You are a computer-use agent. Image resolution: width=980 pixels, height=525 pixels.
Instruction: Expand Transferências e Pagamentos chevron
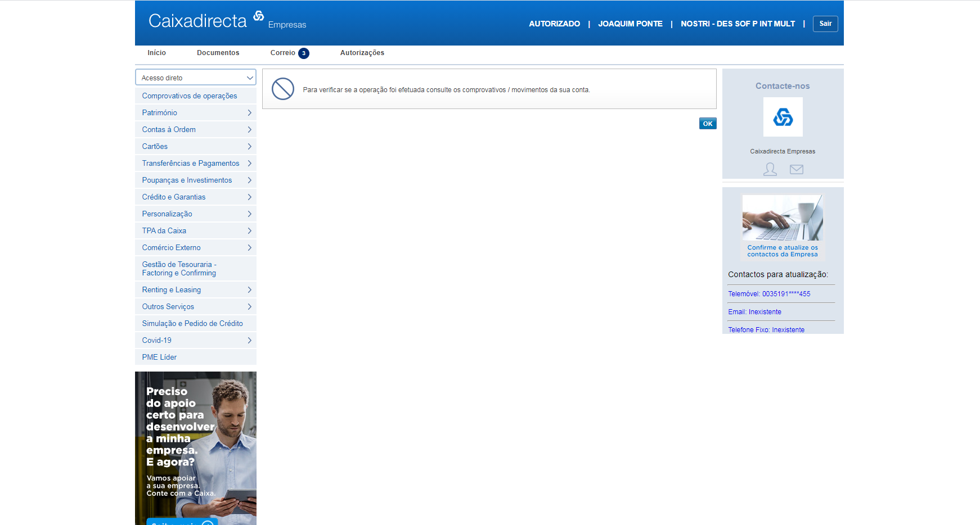(249, 164)
